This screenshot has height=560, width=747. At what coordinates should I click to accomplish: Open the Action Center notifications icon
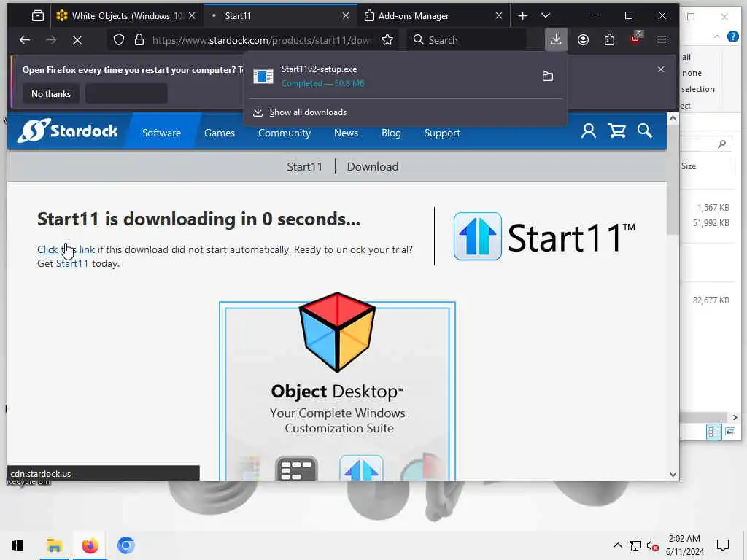(x=723, y=545)
